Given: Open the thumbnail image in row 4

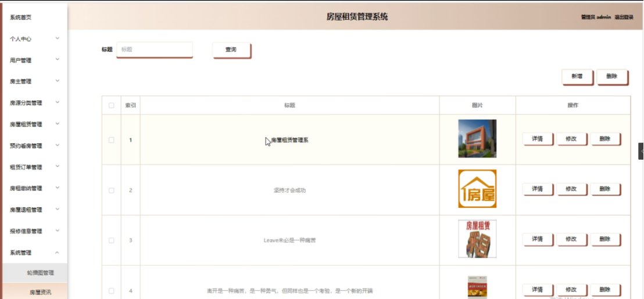Looking at the screenshot, I should pos(477,287).
